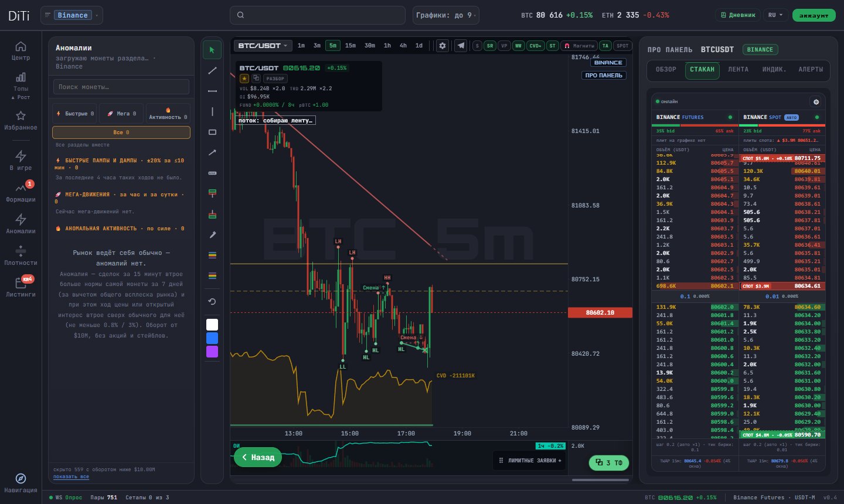Select the arrow drawing tool
Screen dimensions: 844x504
[212, 152]
